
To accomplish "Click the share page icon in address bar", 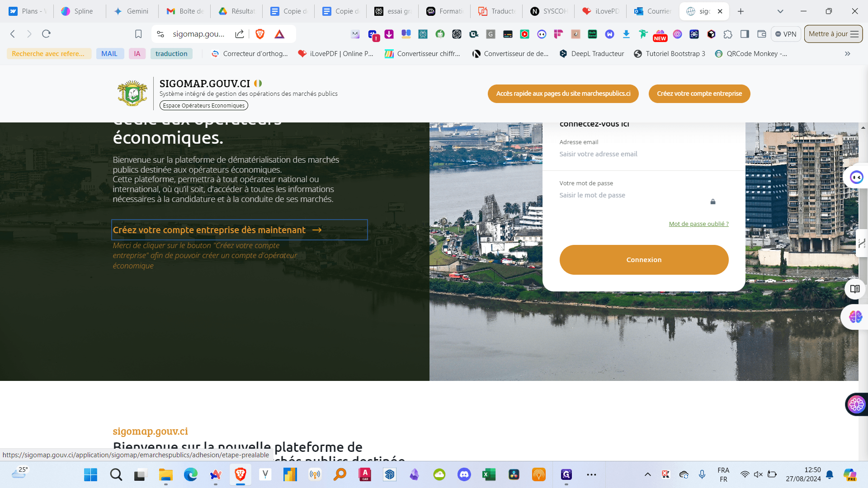I will (x=240, y=34).
